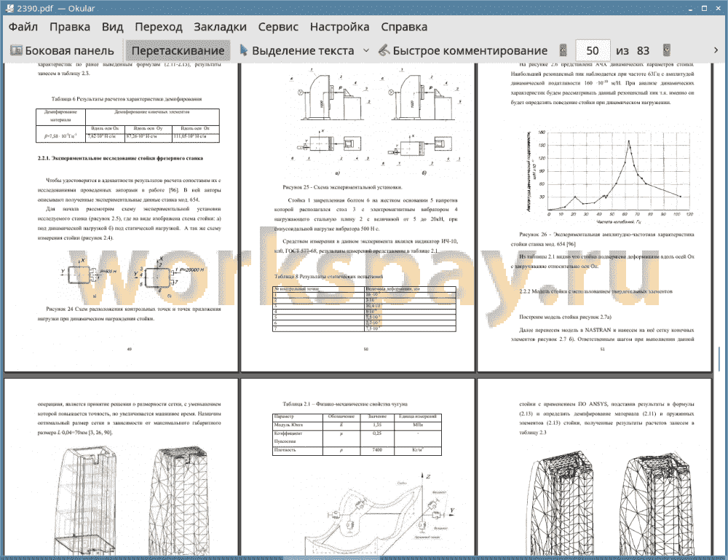
Task: Click the page number field showing 50
Action: (593, 50)
